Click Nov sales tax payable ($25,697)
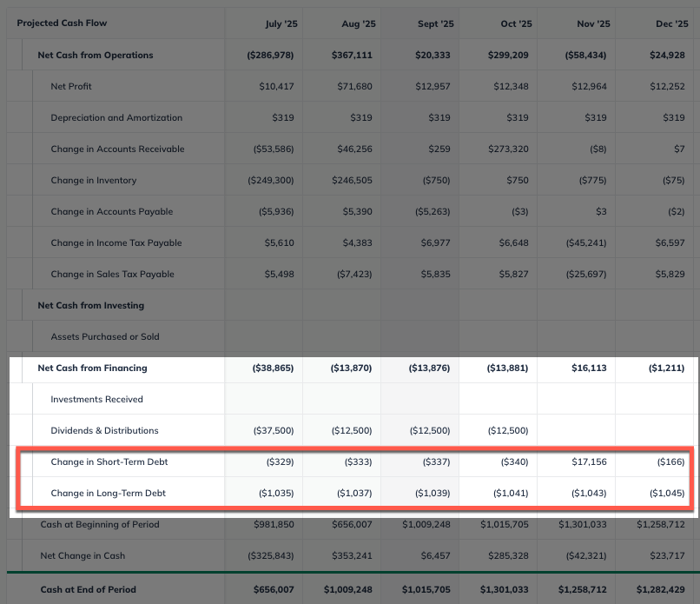This screenshot has width=700, height=604. pos(586,274)
